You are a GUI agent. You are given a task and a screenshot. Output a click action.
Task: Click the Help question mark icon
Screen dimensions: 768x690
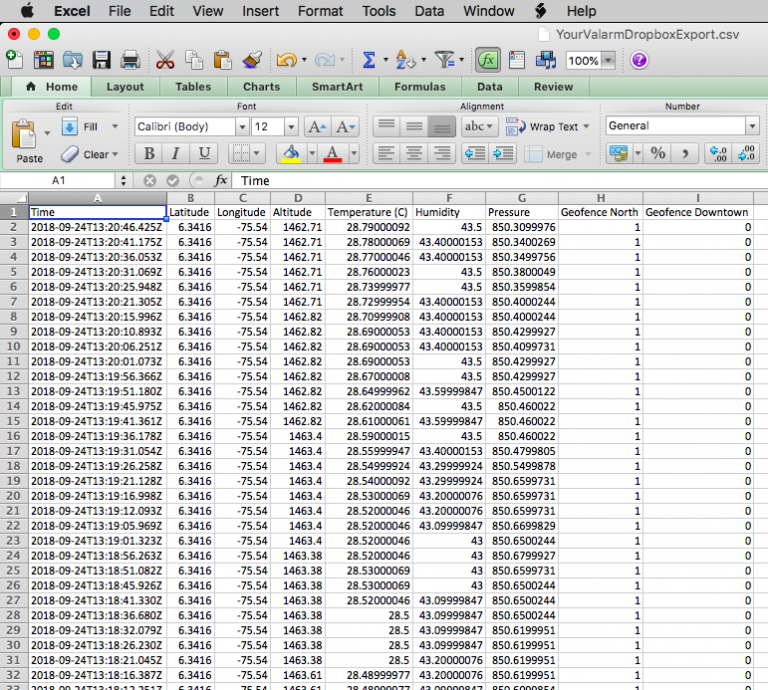click(x=639, y=60)
